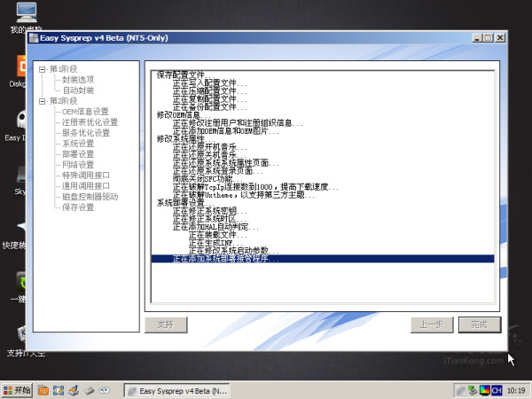Click the CH language indicator

pyautogui.click(x=497, y=390)
